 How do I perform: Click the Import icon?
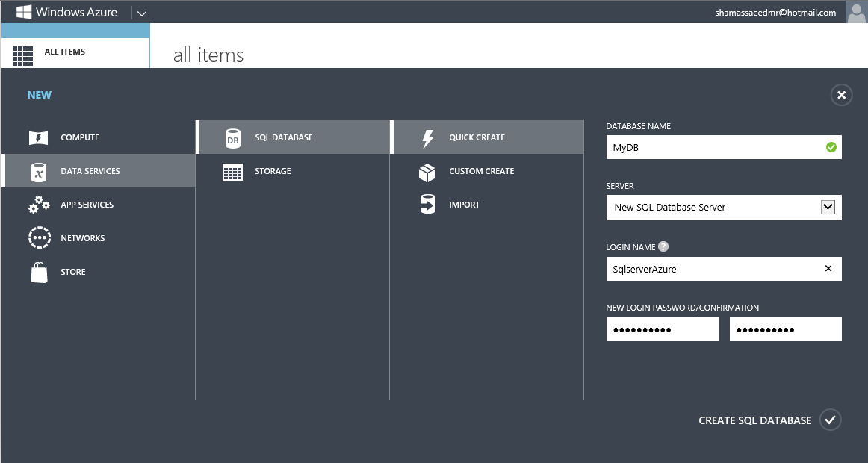point(428,204)
